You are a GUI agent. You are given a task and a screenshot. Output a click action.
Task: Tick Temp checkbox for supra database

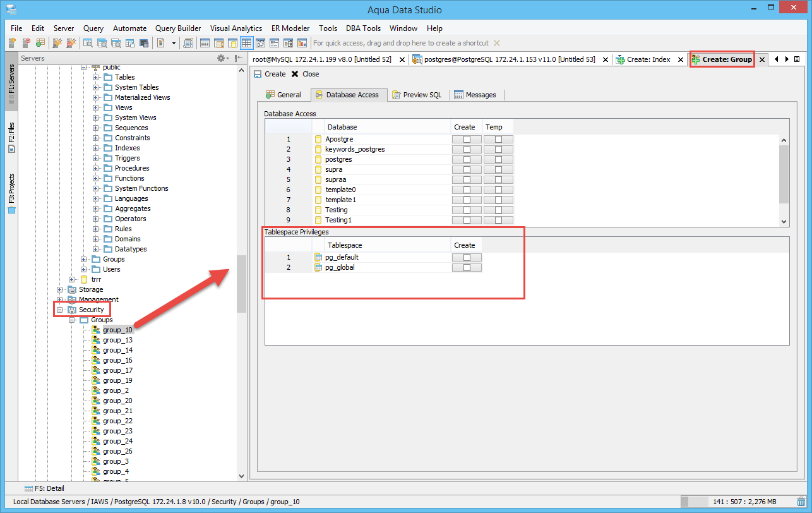[x=498, y=169]
